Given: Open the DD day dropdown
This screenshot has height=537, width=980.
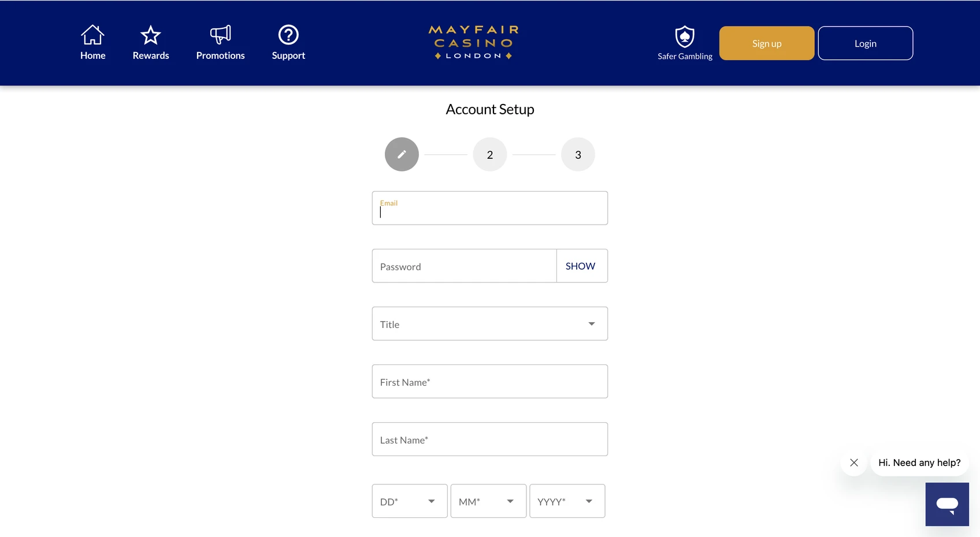Looking at the screenshot, I should (410, 501).
